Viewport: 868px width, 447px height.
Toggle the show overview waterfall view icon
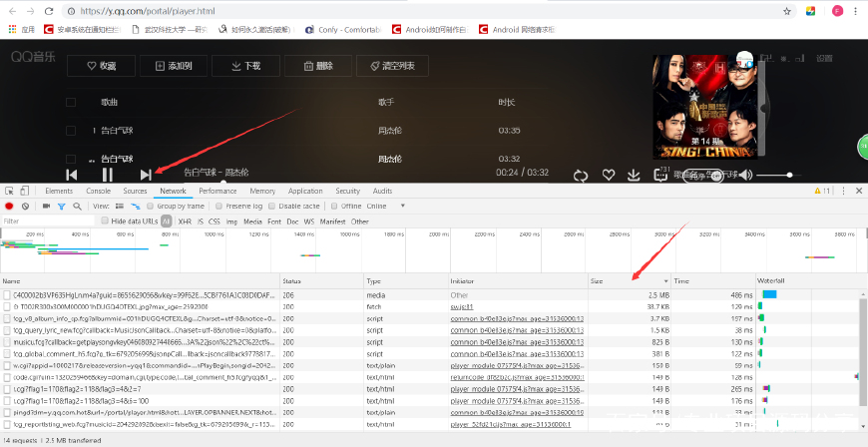135,207
